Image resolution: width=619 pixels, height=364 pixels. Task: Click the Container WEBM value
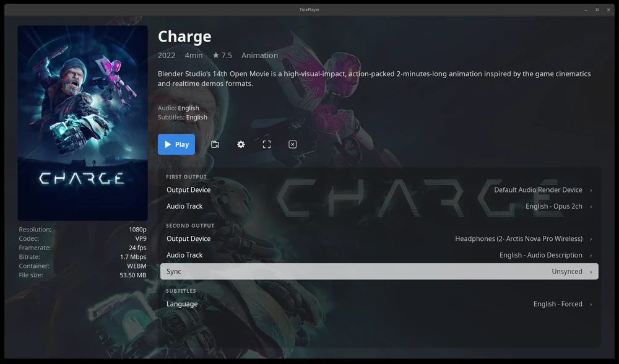click(x=137, y=266)
